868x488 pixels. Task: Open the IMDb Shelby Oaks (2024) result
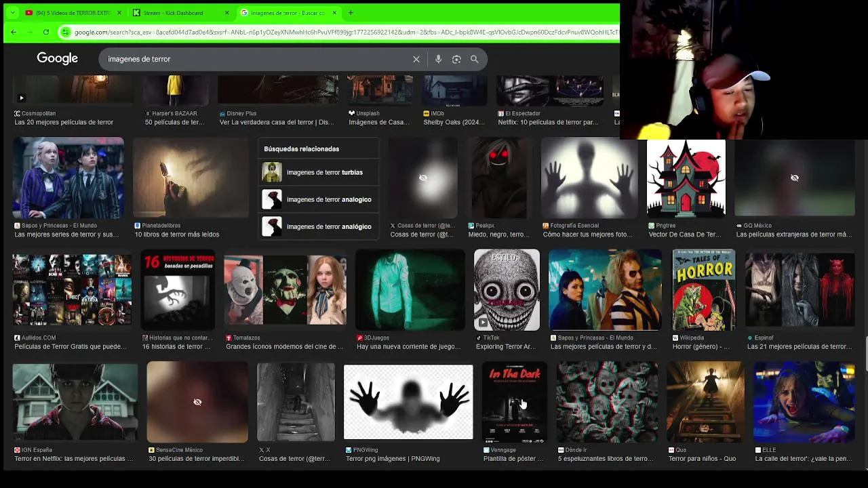click(x=454, y=122)
